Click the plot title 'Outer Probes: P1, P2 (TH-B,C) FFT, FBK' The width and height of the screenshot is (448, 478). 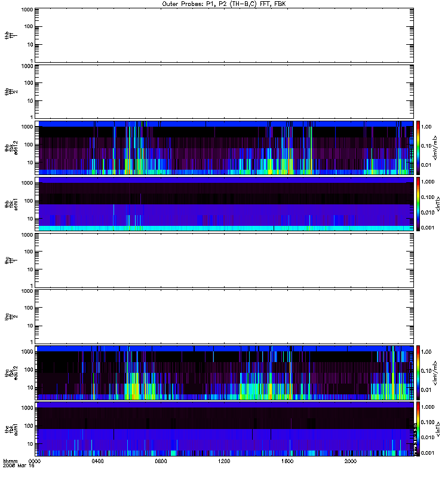pos(224,4)
